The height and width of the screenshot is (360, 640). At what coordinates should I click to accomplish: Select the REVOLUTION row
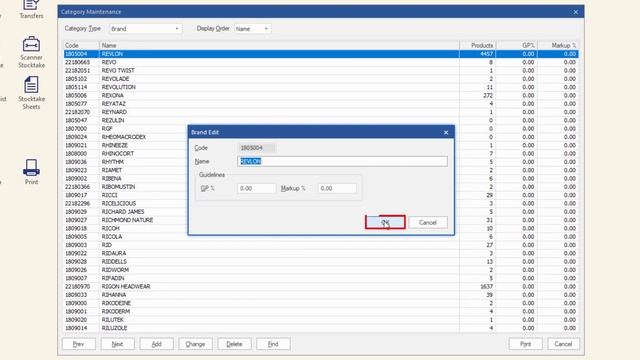point(321,87)
